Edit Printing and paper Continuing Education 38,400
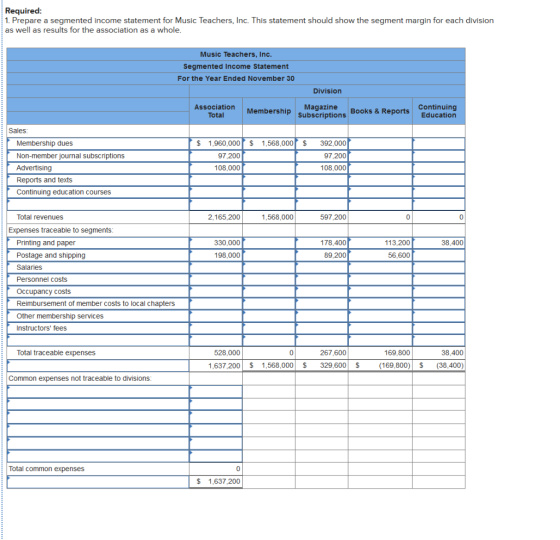The image size is (560, 540). [x=439, y=243]
